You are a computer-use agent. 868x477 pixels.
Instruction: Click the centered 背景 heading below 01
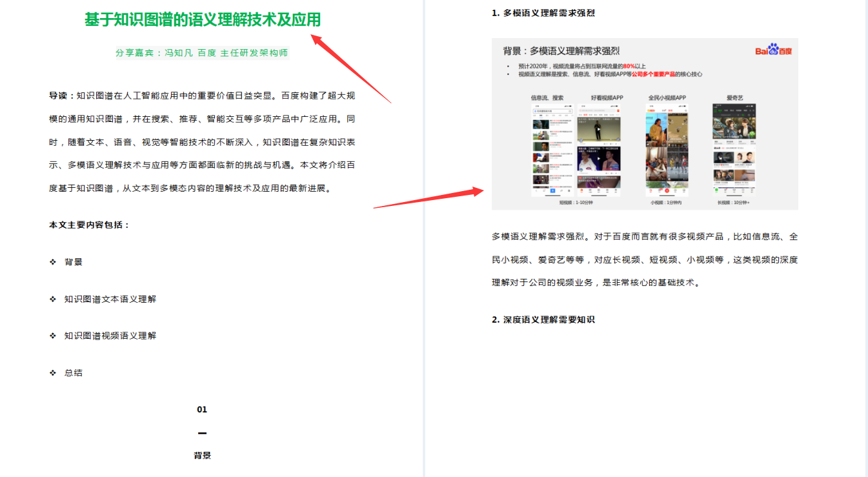pos(202,455)
